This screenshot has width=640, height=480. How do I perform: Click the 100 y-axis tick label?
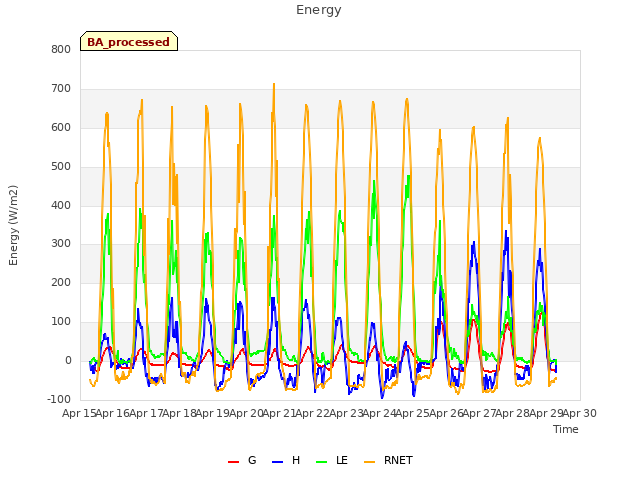click(61, 322)
